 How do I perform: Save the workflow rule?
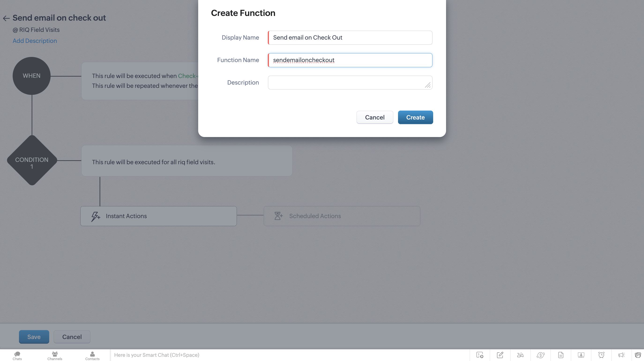[x=34, y=337]
